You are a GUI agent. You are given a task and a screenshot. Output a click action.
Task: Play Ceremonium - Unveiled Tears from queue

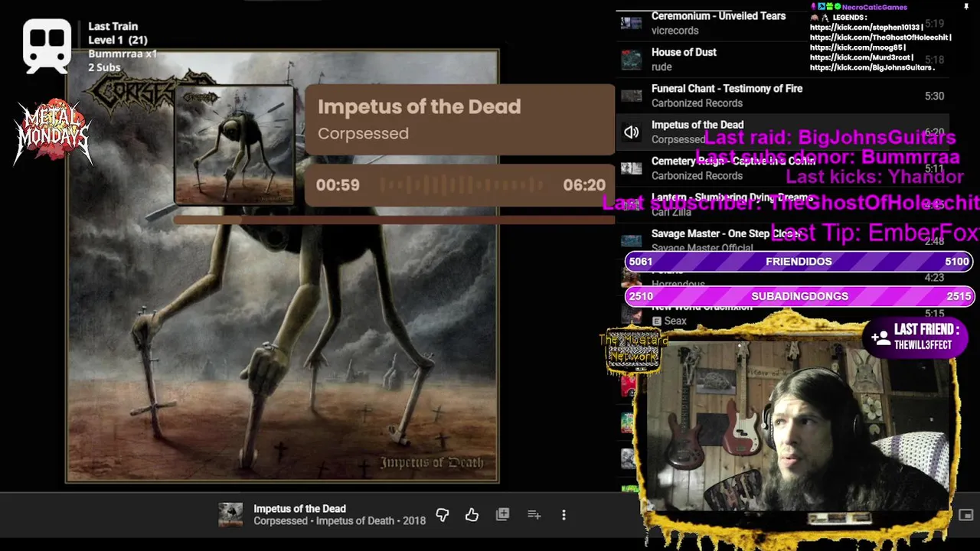(718, 16)
